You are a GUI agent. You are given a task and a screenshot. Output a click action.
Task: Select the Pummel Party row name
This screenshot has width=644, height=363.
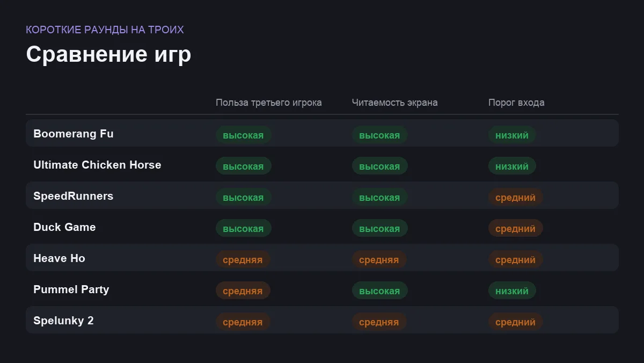[x=71, y=289]
